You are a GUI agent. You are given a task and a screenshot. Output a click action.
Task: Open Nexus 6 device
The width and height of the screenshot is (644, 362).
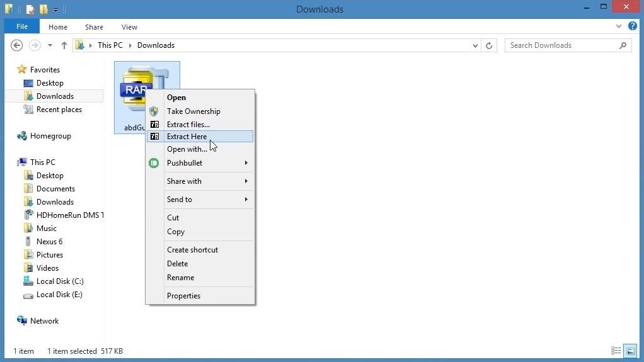click(x=49, y=241)
